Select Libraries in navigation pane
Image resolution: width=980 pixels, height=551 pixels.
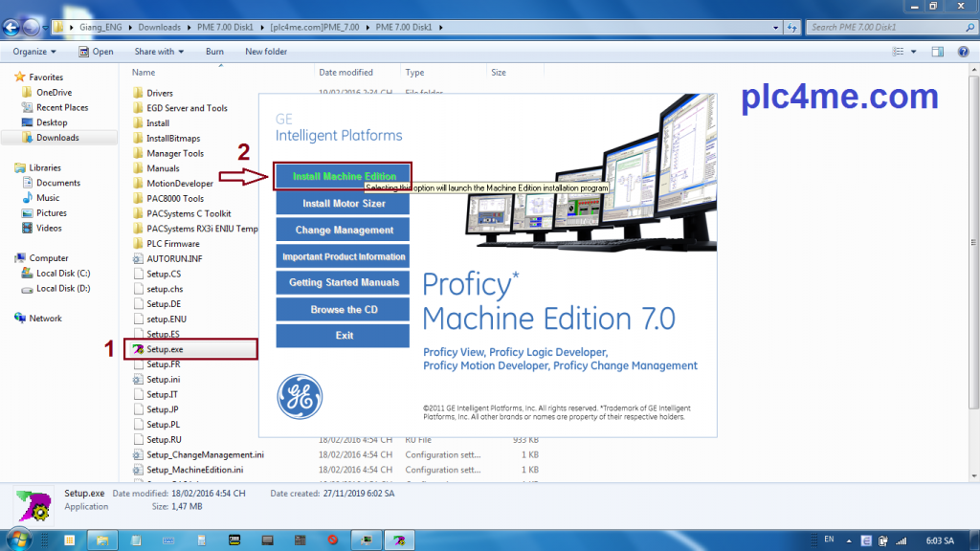point(45,167)
